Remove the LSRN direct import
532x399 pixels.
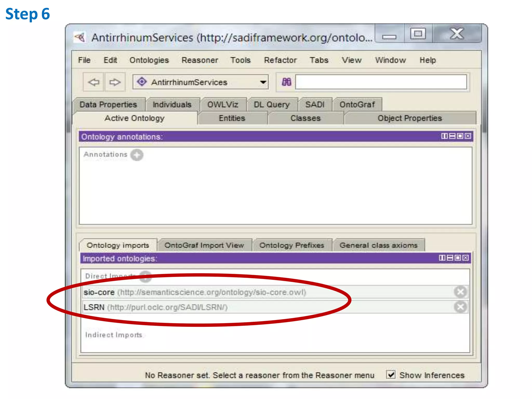(x=461, y=307)
